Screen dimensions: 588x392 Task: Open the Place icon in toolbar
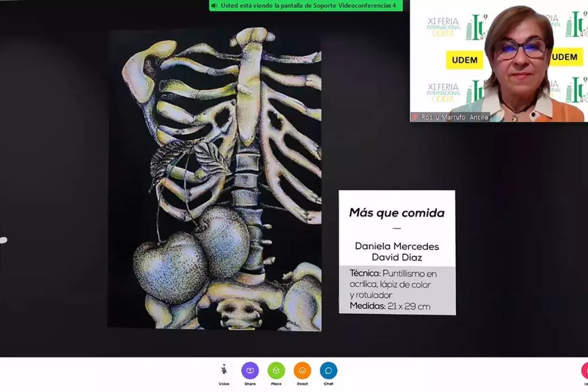click(276, 370)
